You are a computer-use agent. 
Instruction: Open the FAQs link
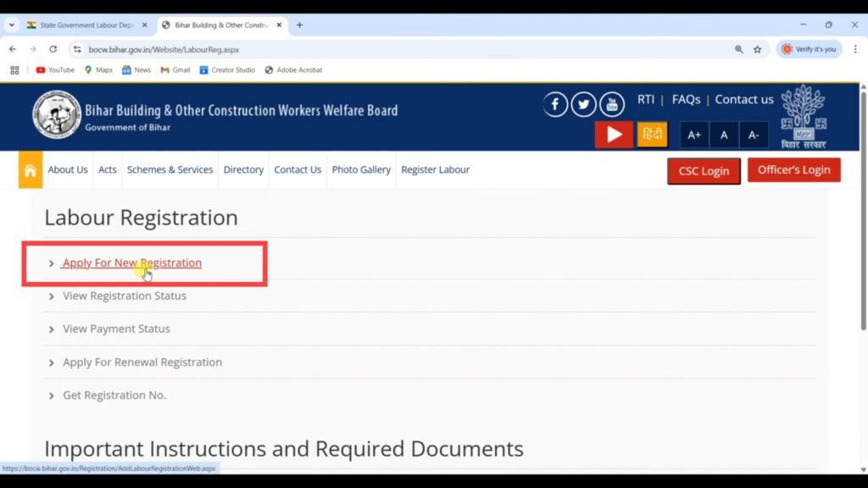(686, 100)
